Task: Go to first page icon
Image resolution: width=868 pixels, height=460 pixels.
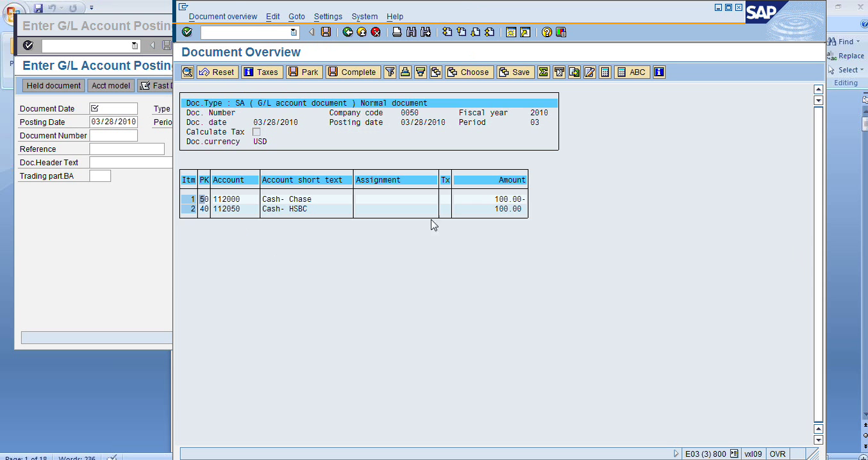Action: [x=447, y=32]
